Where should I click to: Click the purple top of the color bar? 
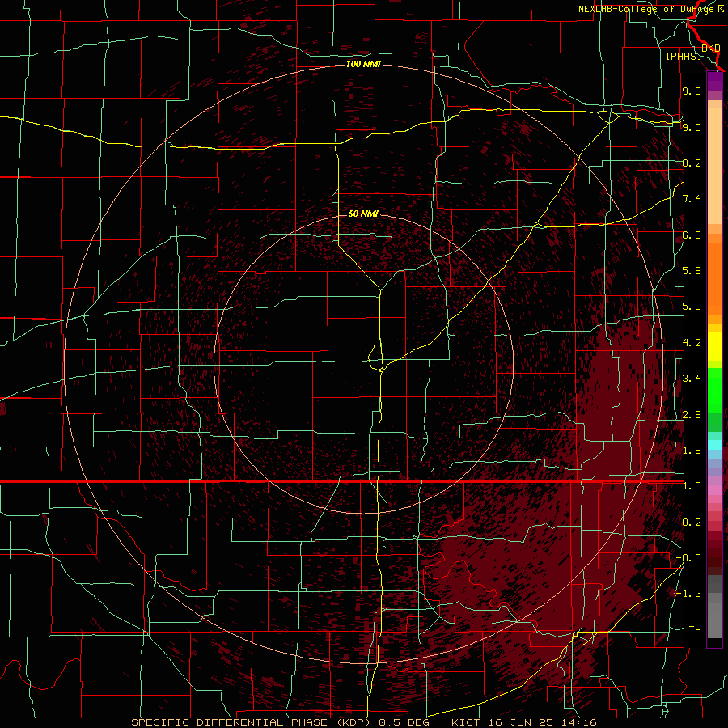pos(714,81)
